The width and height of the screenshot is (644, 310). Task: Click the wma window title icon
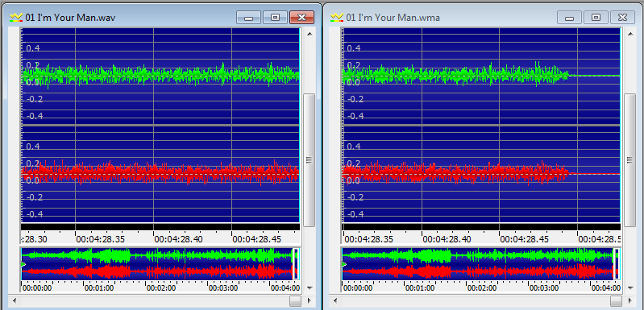click(337, 17)
